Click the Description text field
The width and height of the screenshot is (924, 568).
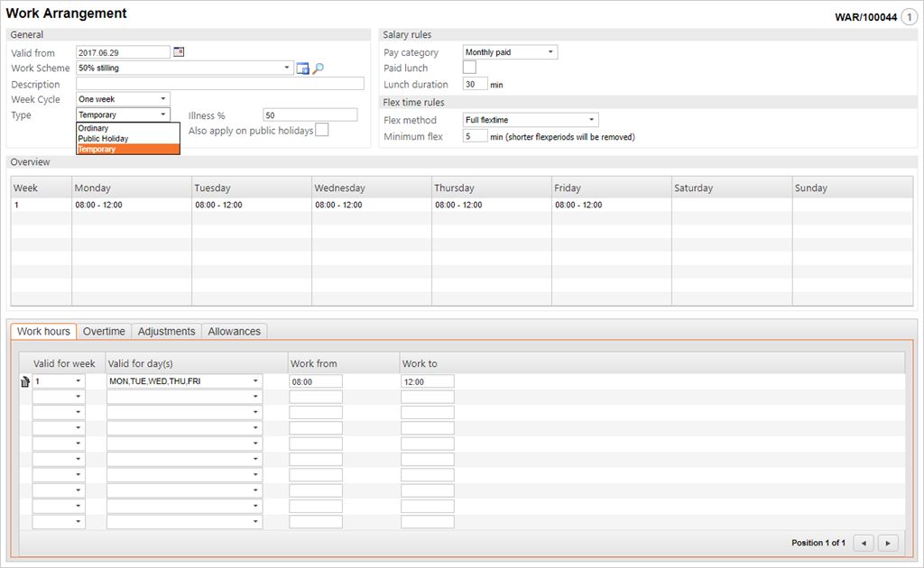pos(220,84)
